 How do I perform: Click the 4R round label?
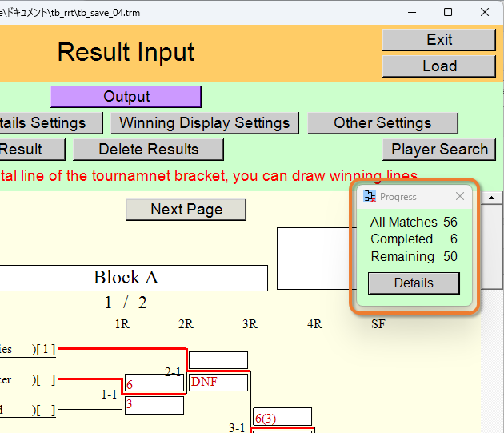point(314,324)
